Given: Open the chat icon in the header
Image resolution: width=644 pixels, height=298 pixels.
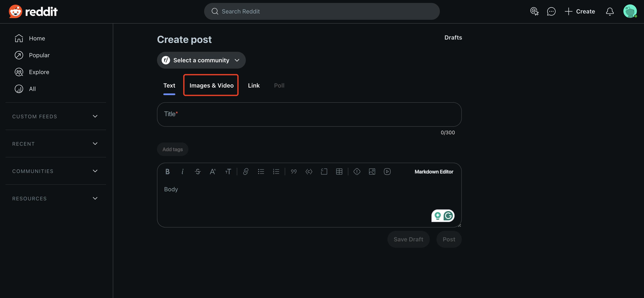Looking at the screenshot, I should (551, 12).
